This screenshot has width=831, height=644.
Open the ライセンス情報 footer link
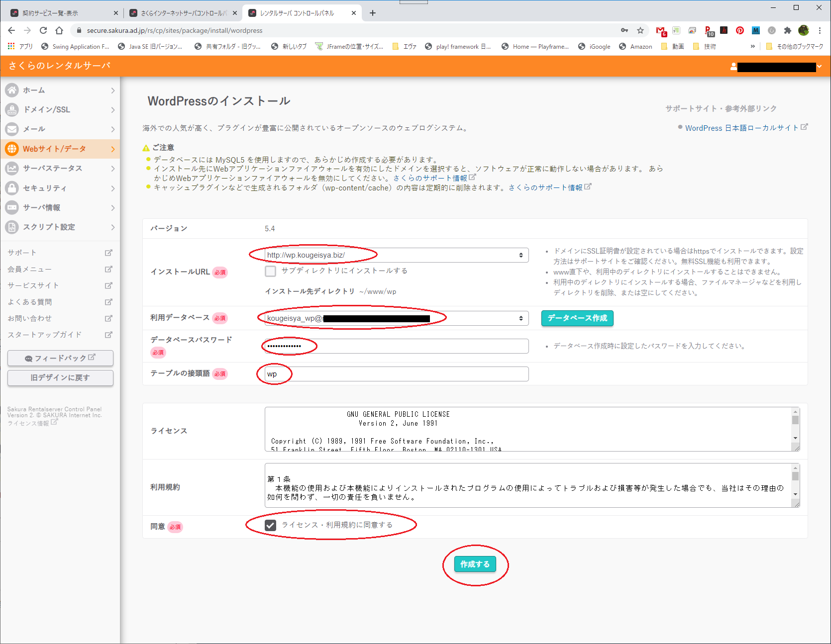click(x=28, y=423)
